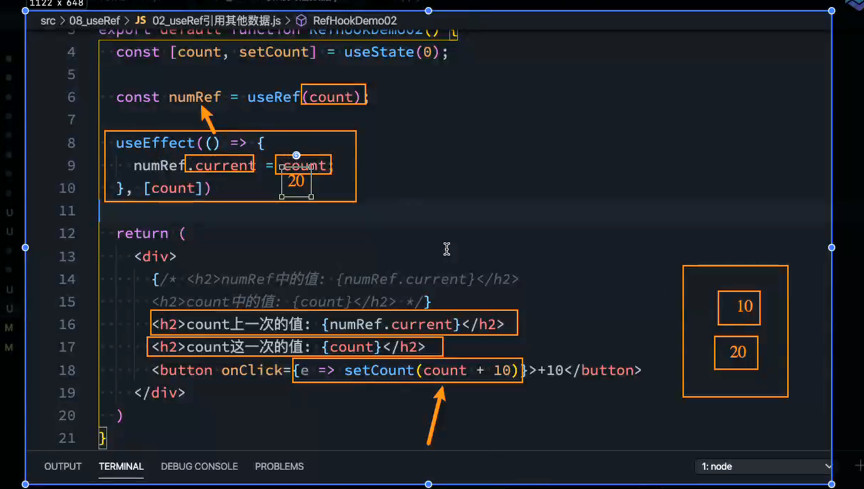
Task: Click line number 16 in the gutter
Action: point(67,325)
